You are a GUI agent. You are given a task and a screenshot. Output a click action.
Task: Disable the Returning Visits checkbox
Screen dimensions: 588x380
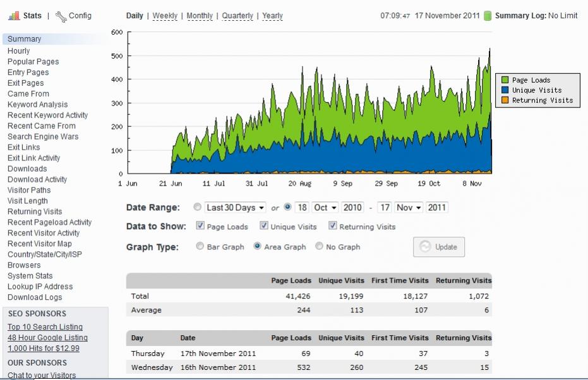click(x=332, y=226)
